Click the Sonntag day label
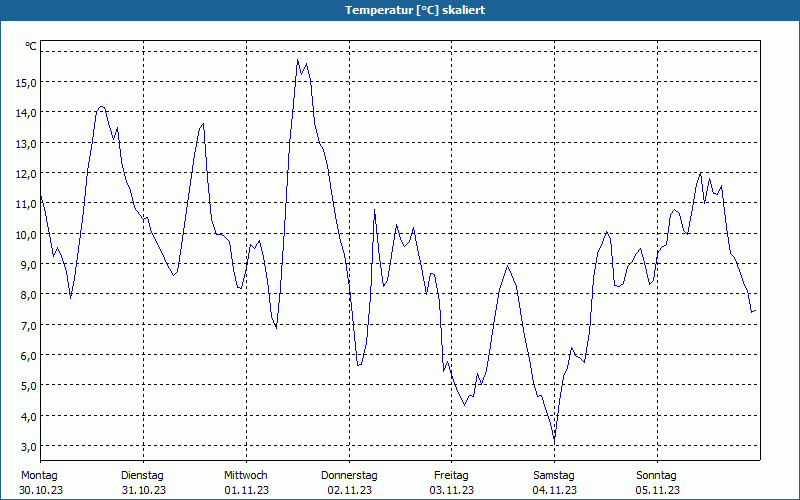 coord(656,476)
